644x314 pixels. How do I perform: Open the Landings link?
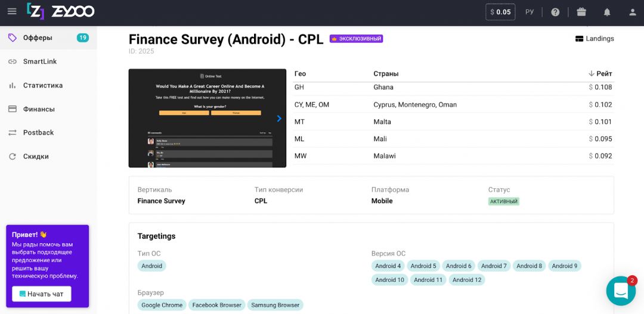pos(595,39)
